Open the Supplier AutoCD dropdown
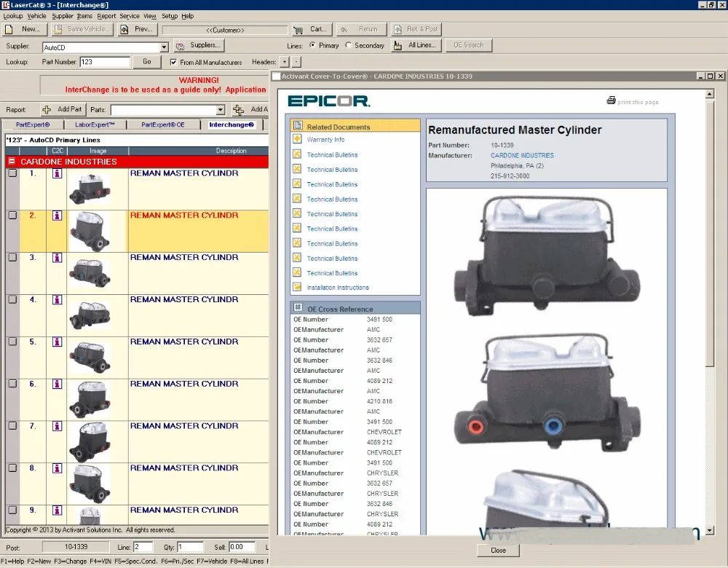This screenshot has height=568, width=728. 164,47
